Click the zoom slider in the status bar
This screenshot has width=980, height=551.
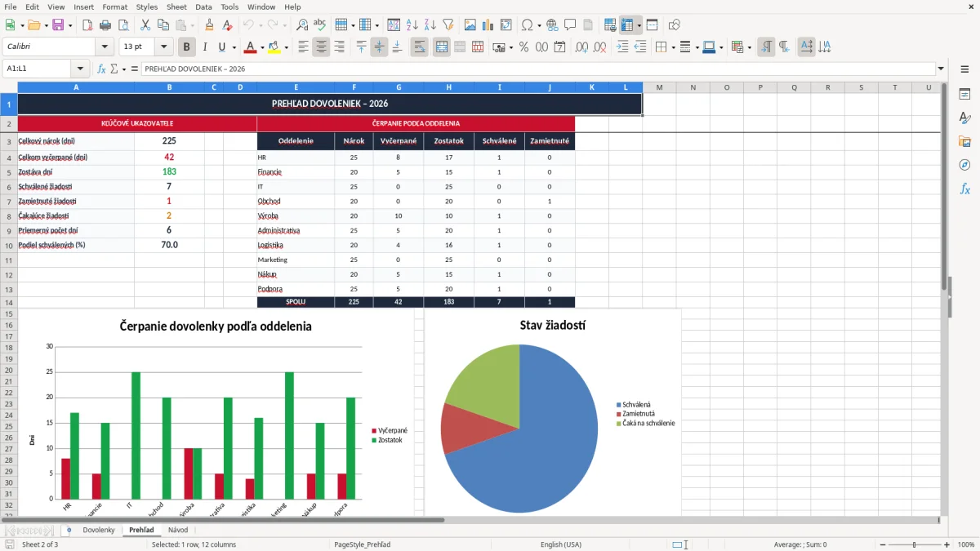click(914, 544)
